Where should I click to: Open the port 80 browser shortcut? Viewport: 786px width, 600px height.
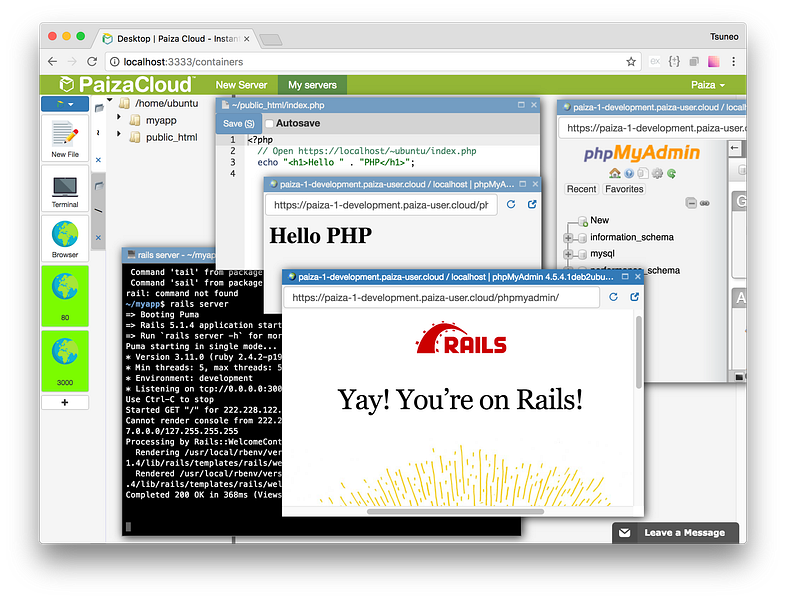pos(65,296)
